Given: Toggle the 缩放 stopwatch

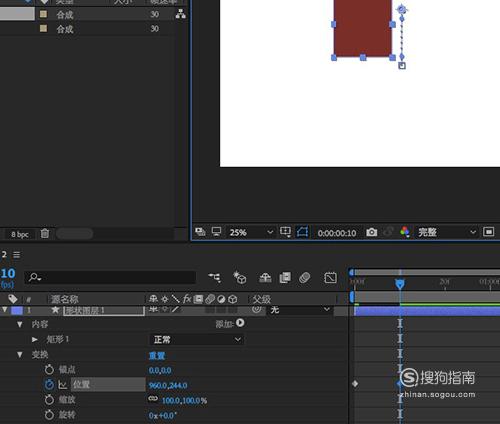Looking at the screenshot, I should tap(49, 400).
